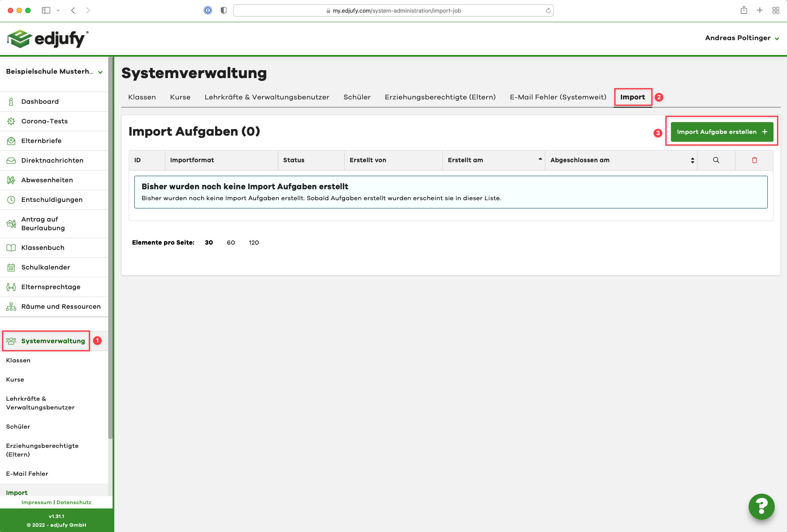This screenshot has width=787, height=532.
Task: Click Import Aufgabe erstellen button
Action: click(x=722, y=132)
